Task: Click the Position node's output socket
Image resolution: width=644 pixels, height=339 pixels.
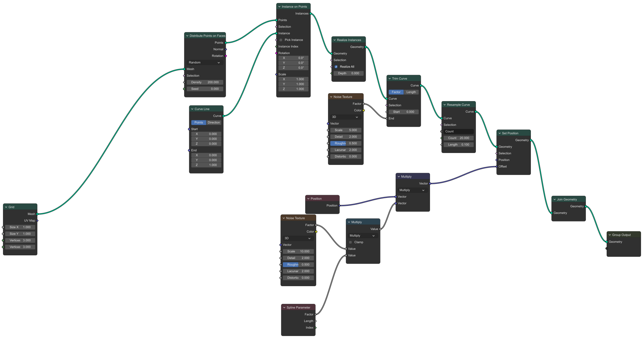Action: pos(339,206)
